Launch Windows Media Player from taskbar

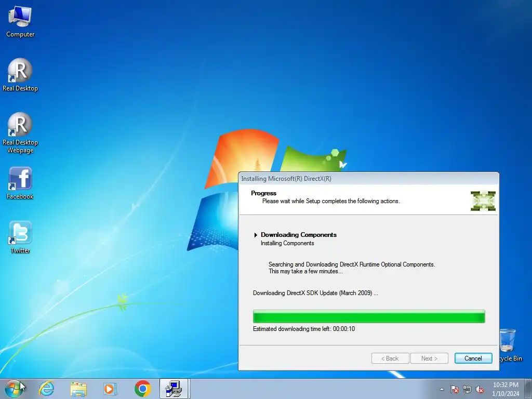(x=110, y=389)
